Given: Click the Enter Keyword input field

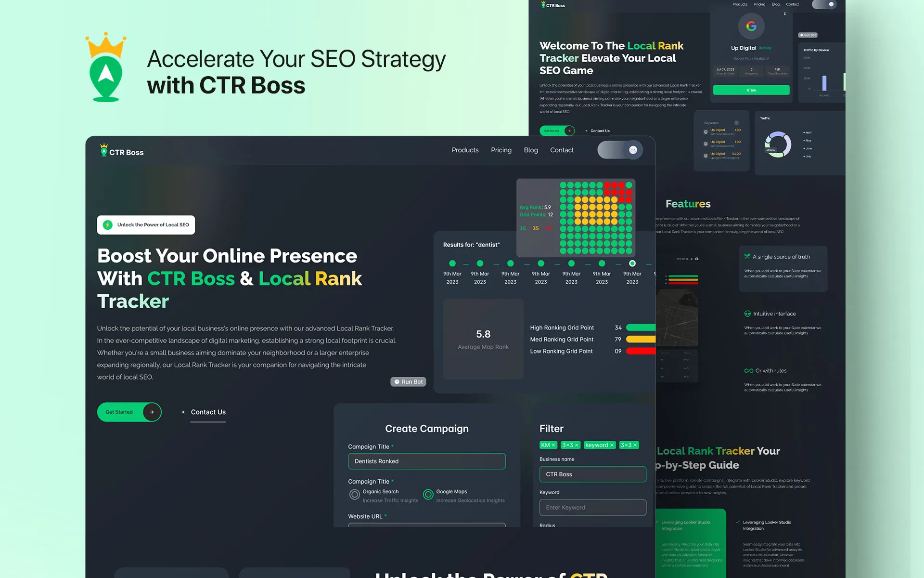Looking at the screenshot, I should pos(592,507).
